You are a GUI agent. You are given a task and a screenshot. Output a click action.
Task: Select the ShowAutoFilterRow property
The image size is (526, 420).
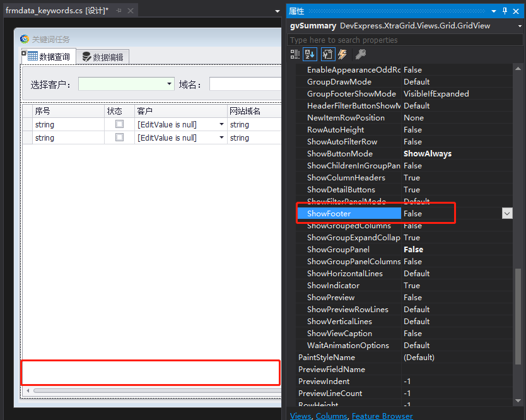(342, 141)
